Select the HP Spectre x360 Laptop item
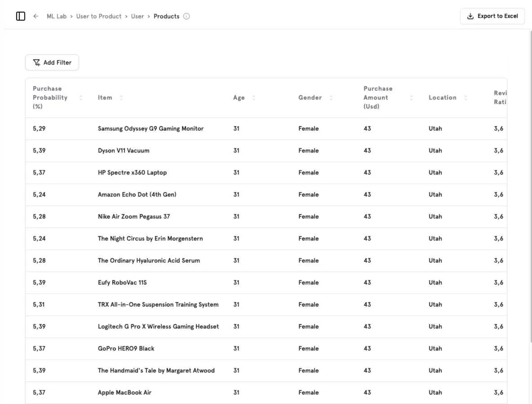This screenshot has width=532, height=404. [x=132, y=172]
